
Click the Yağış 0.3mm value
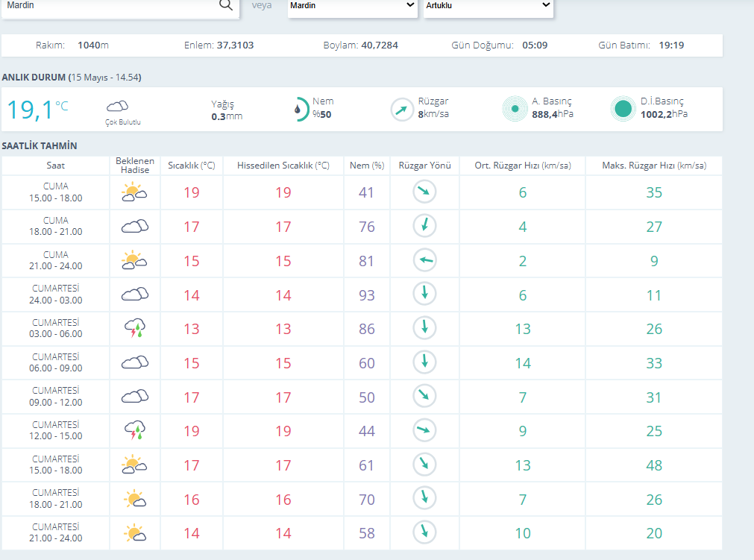tap(227, 116)
